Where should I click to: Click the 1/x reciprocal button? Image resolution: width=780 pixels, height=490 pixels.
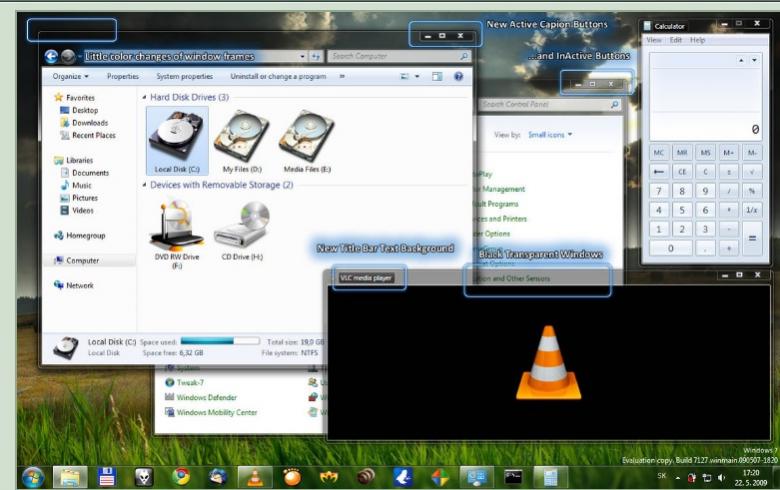(752, 210)
